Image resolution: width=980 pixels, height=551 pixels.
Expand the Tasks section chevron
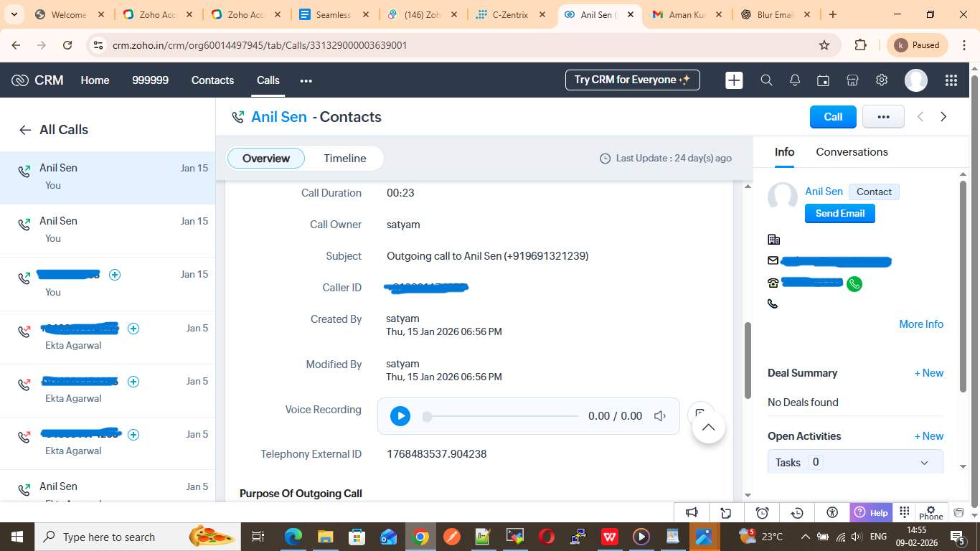coord(924,463)
